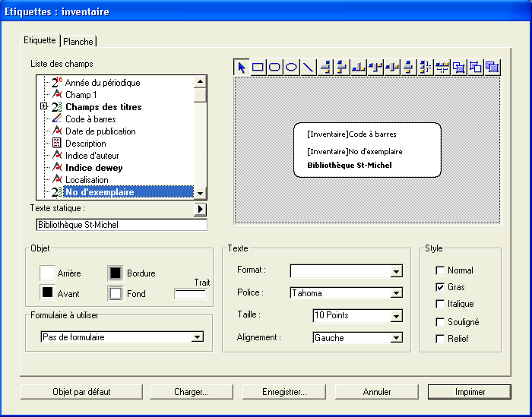
Task: Switch to the Planche tab
Action: tap(79, 42)
